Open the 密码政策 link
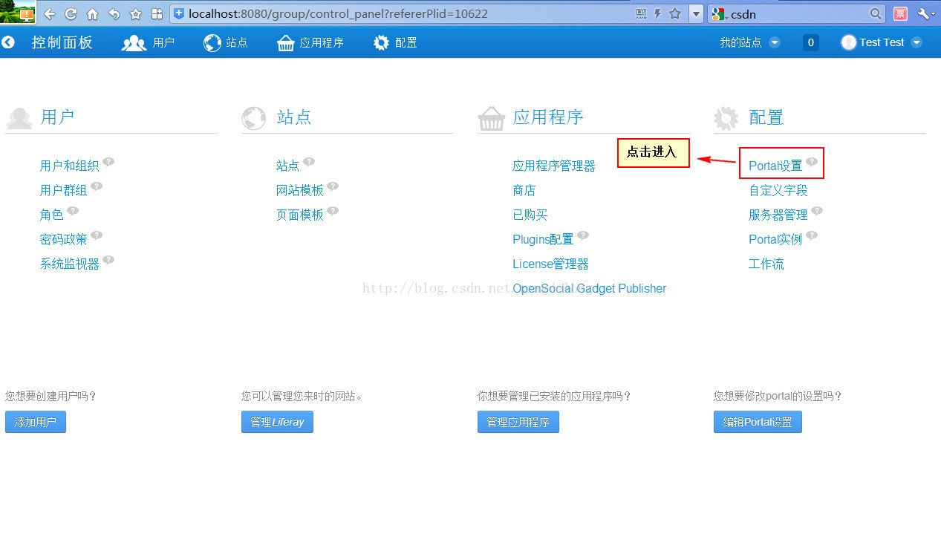941x560 pixels. tap(64, 239)
